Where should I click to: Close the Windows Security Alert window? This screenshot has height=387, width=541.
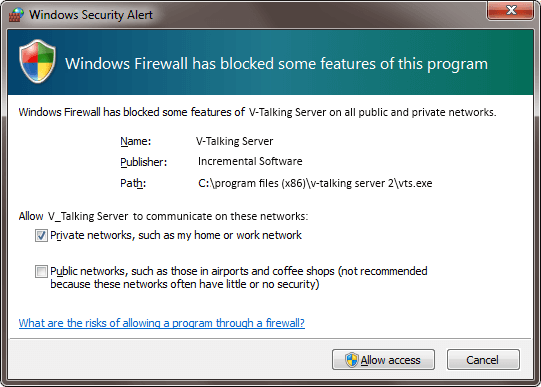tap(511, 10)
